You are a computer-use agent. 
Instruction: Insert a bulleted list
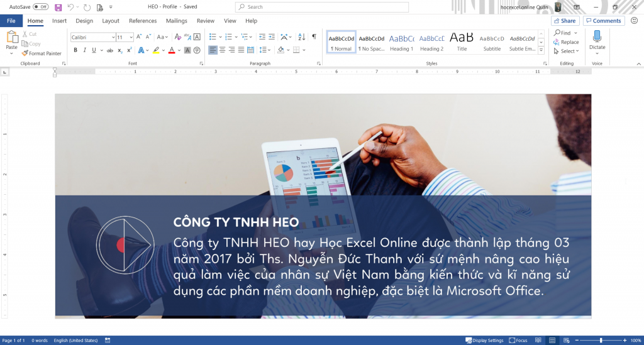213,37
